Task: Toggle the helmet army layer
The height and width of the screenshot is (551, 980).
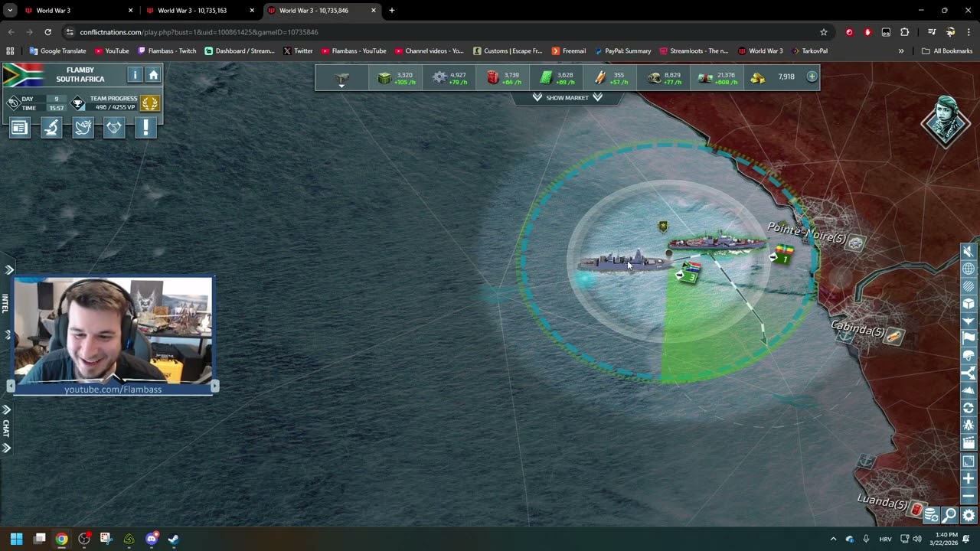Action: pos(969,356)
